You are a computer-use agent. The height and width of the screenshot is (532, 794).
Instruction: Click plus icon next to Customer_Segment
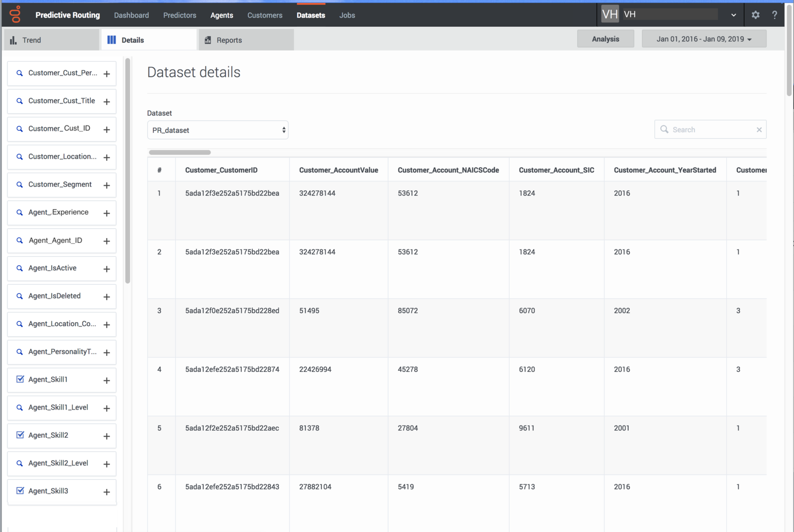click(107, 185)
